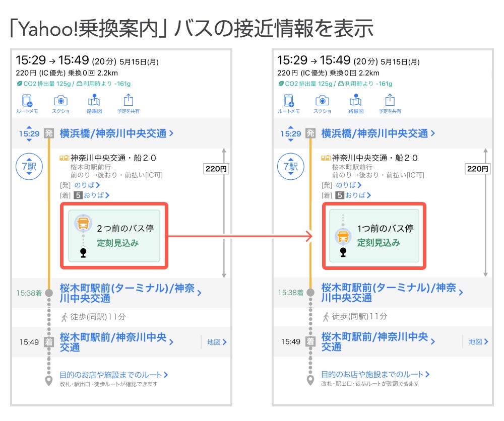Click 発 departure badge in left screenshot
The width and height of the screenshot is (504, 421).
point(49,133)
